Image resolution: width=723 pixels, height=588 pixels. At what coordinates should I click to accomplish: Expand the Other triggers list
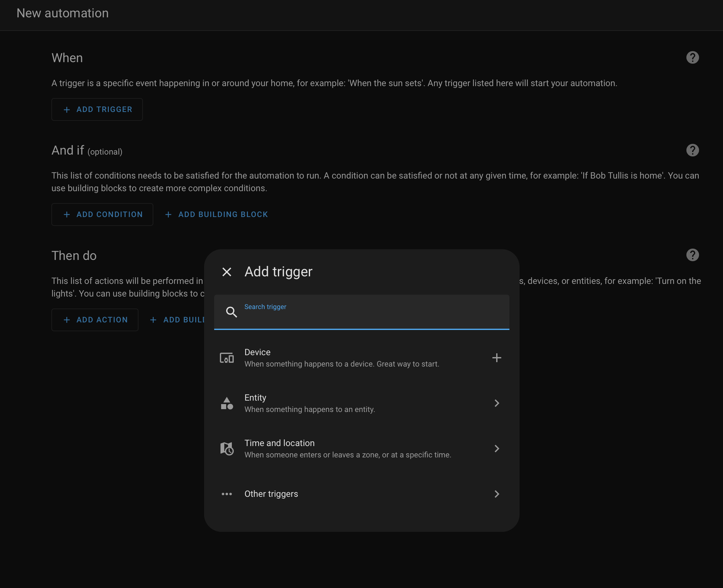click(x=497, y=494)
